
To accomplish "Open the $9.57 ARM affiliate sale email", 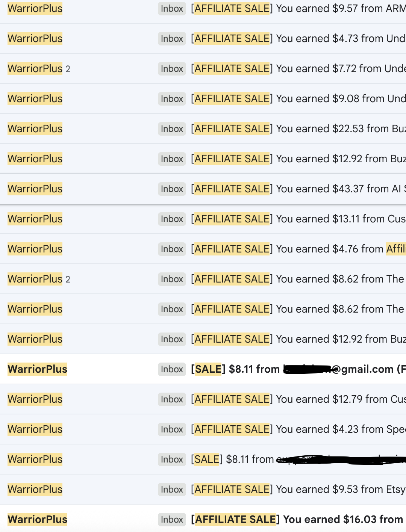I will click(x=297, y=8).
